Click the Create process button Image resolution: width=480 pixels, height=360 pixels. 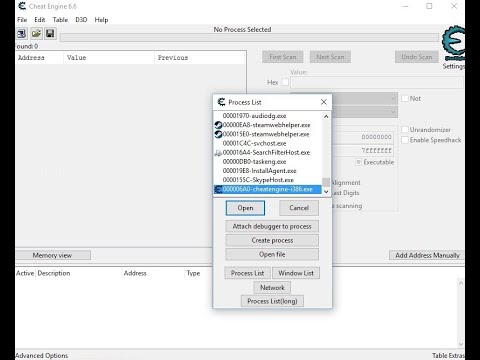[272, 240]
